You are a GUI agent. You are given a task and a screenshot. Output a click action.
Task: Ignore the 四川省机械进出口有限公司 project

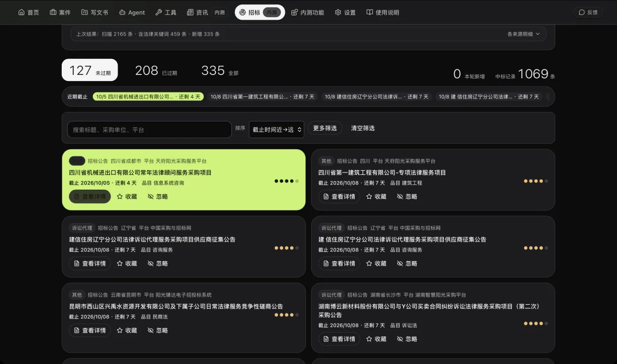(x=158, y=197)
